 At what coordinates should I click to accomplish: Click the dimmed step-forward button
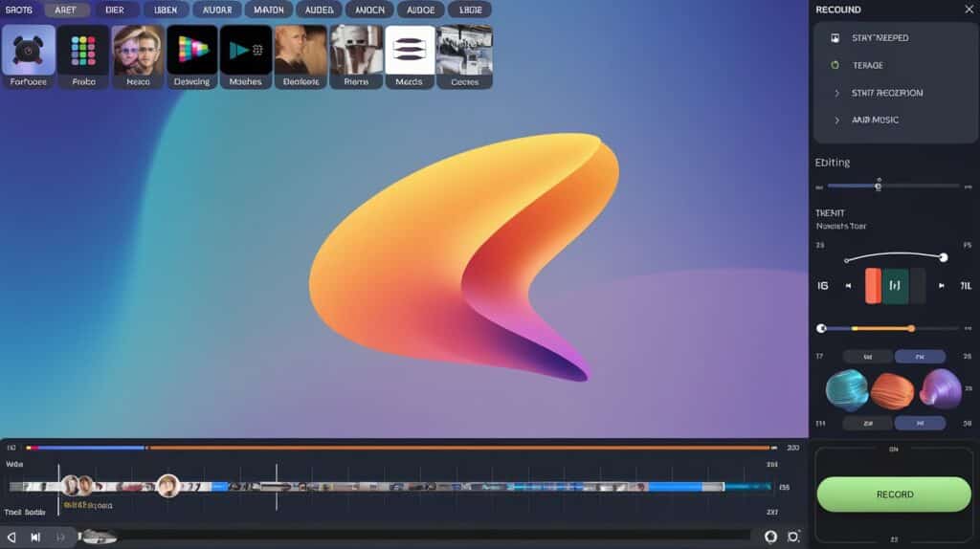point(60,537)
